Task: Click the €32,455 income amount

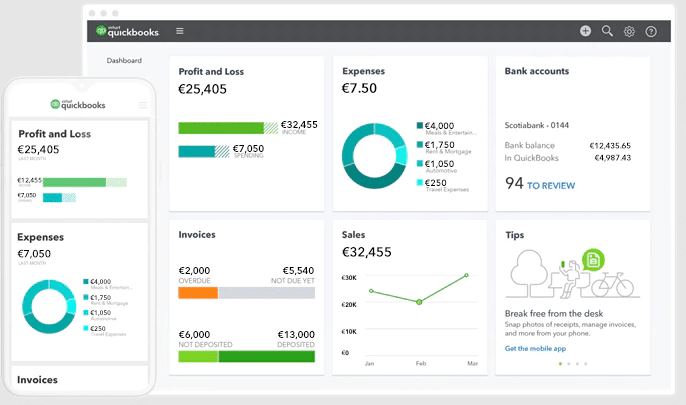Action: pyautogui.click(x=299, y=125)
